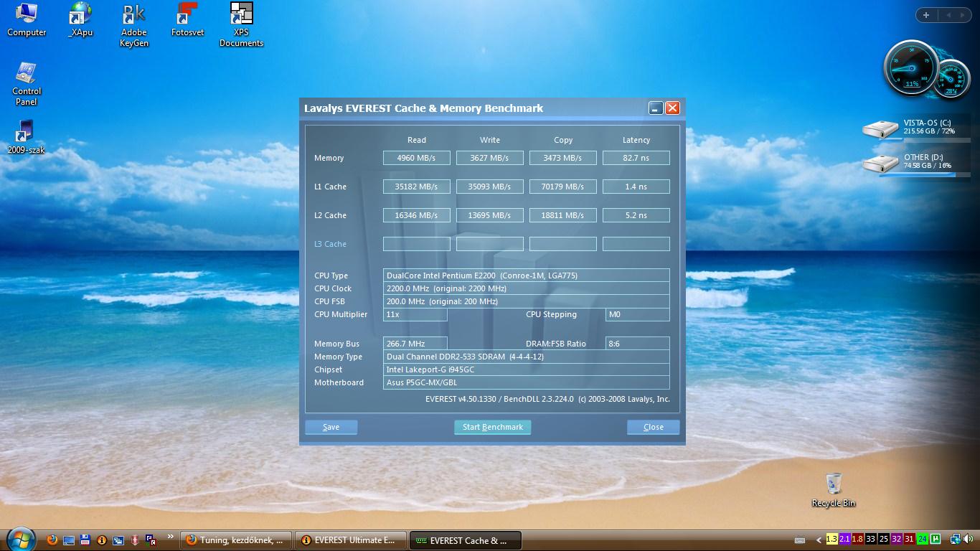980x551 pixels.
Task: Click the CPU FSB 200.0 MHz field
Action: pos(527,301)
